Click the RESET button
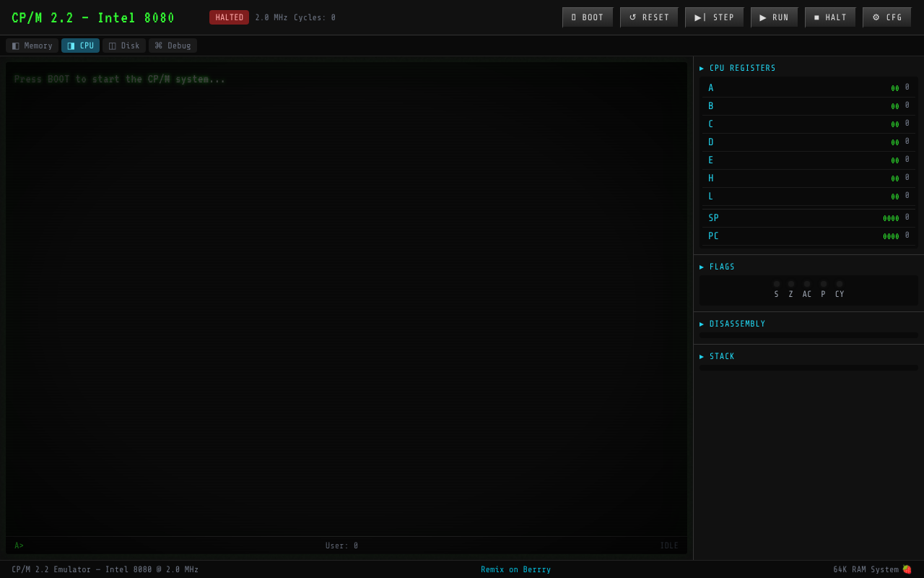Viewport: 924px width, 578px height. pos(649,17)
